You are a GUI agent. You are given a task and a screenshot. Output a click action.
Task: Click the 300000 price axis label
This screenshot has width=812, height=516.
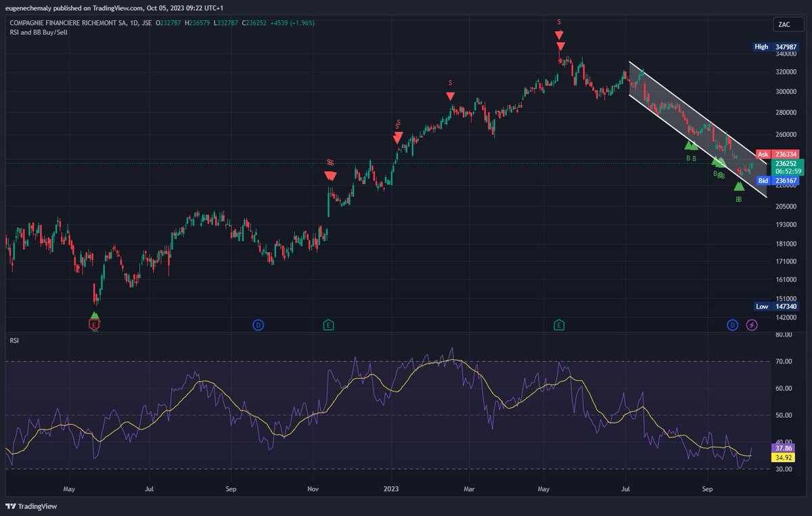(787, 91)
